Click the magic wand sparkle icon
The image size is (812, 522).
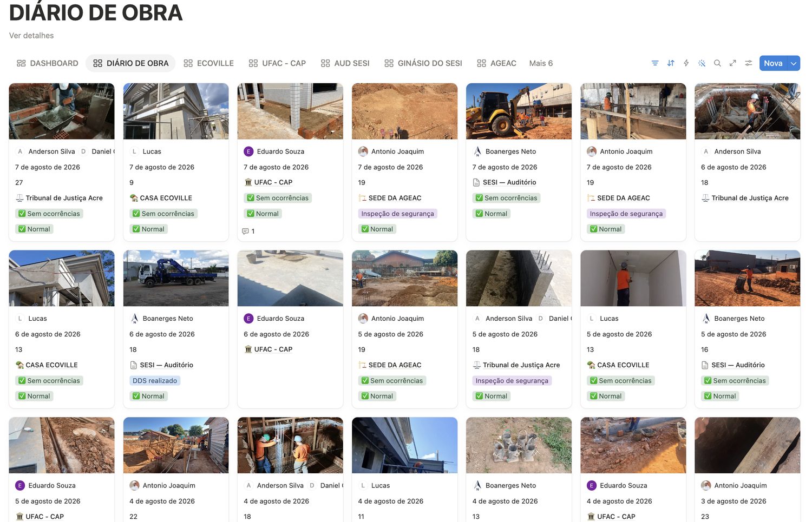tap(702, 63)
